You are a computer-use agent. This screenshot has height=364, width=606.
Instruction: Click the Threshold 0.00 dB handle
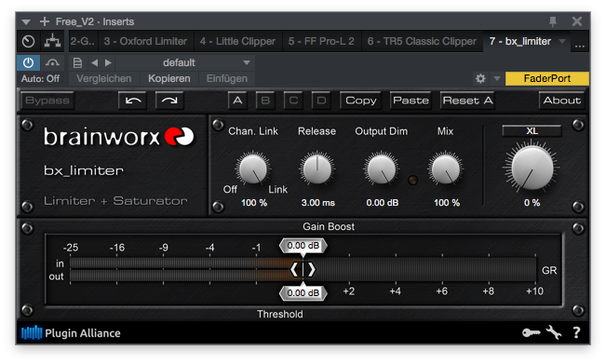click(303, 293)
